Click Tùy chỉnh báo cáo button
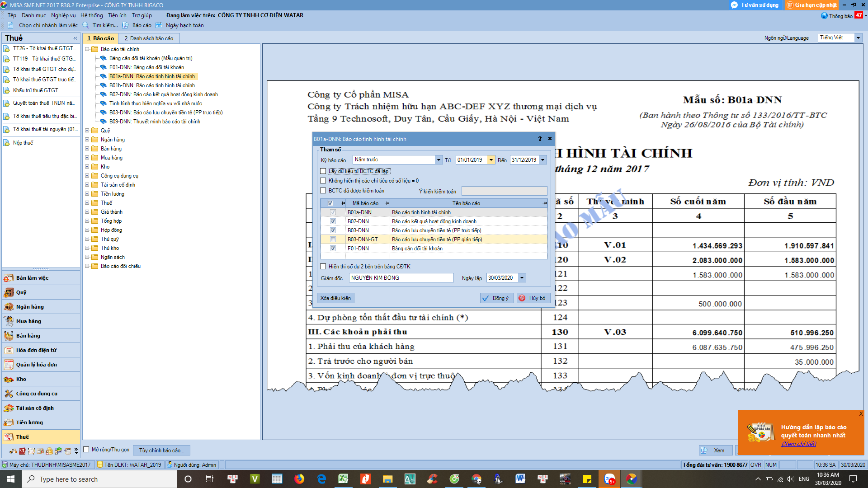 pos(161,450)
